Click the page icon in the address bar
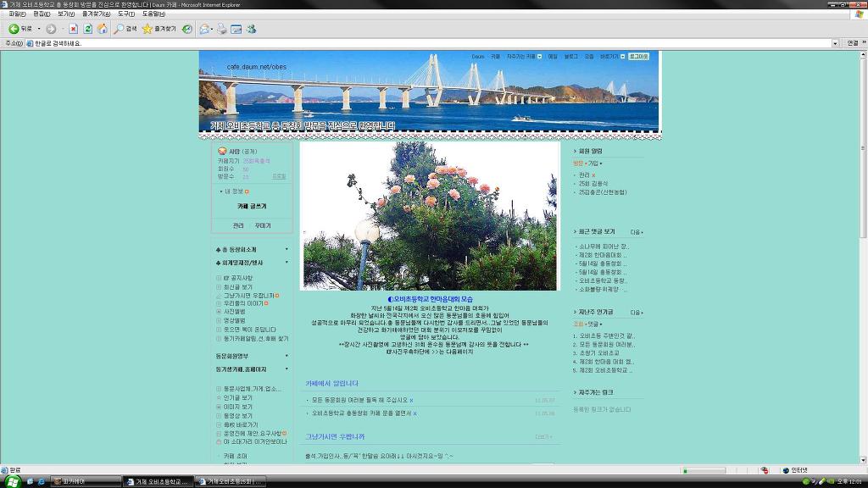The height and width of the screenshot is (488, 868). click(30, 43)
